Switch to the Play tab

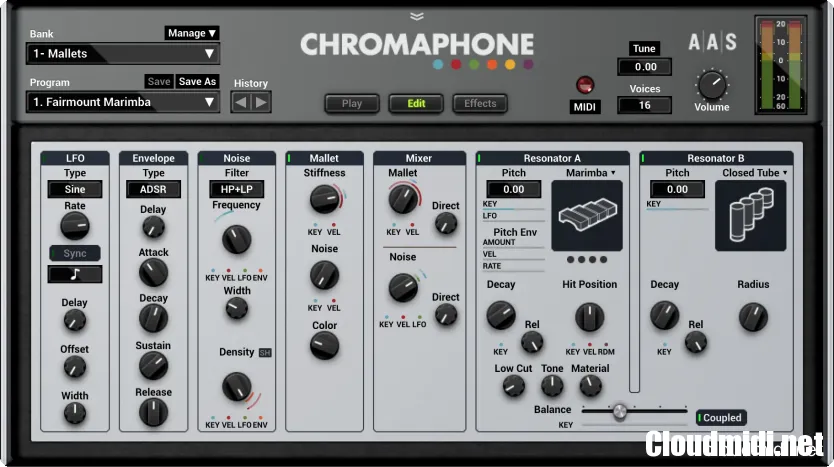point(352,103)
